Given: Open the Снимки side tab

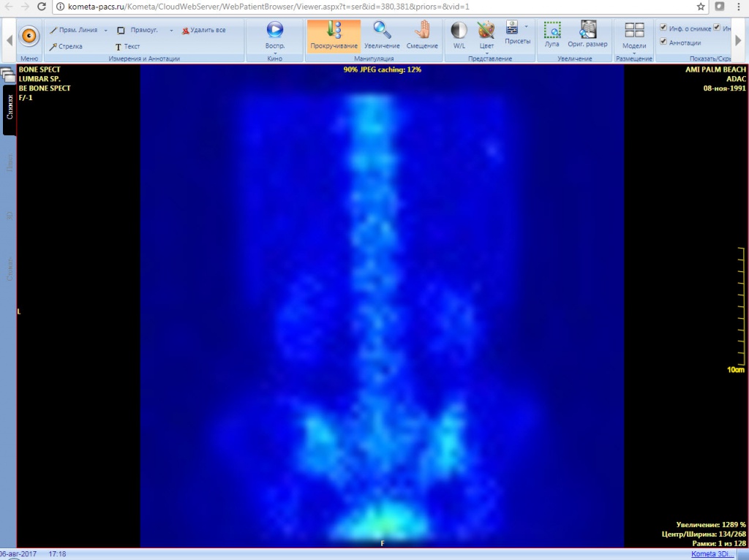Looking at the screenshot, I should 10,107.
